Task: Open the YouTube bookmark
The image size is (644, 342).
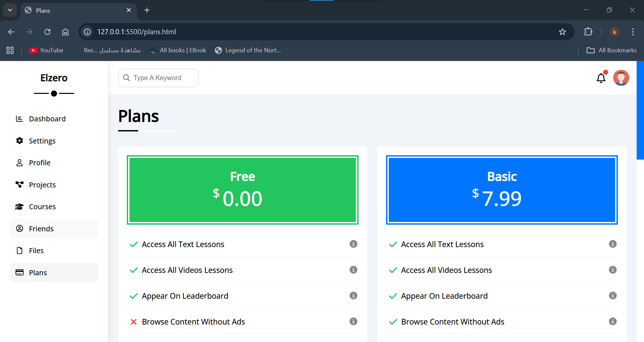Action: pyautogui.click(x=46, y=50)
